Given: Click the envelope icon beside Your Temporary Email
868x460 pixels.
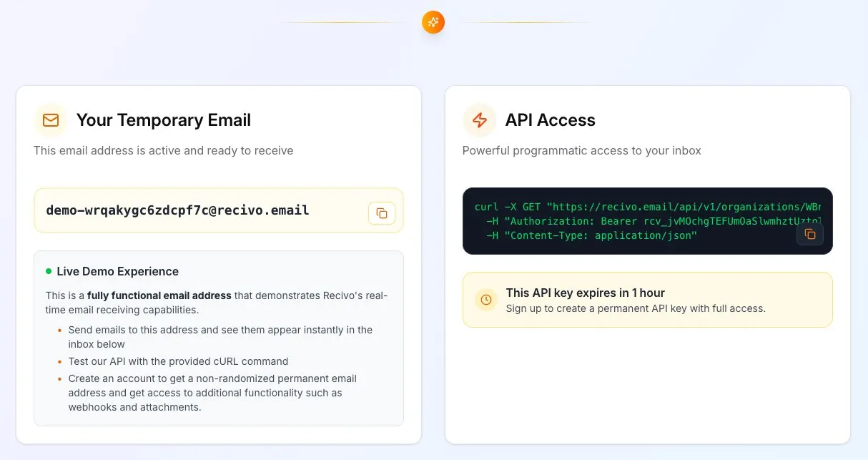Looking at the screenshot, I should tap(51, 120).
